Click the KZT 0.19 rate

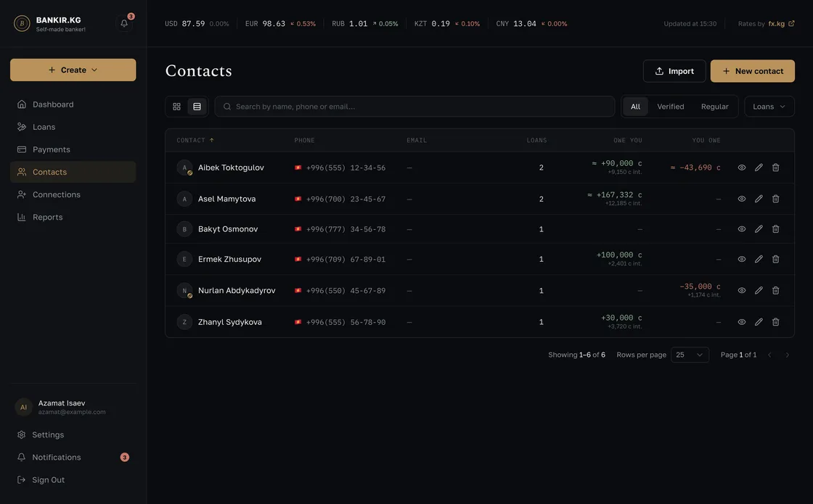coord(446,23)
